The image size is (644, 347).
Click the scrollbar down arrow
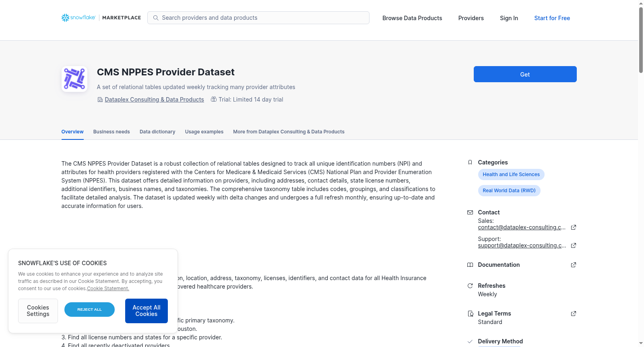[641, 343]
